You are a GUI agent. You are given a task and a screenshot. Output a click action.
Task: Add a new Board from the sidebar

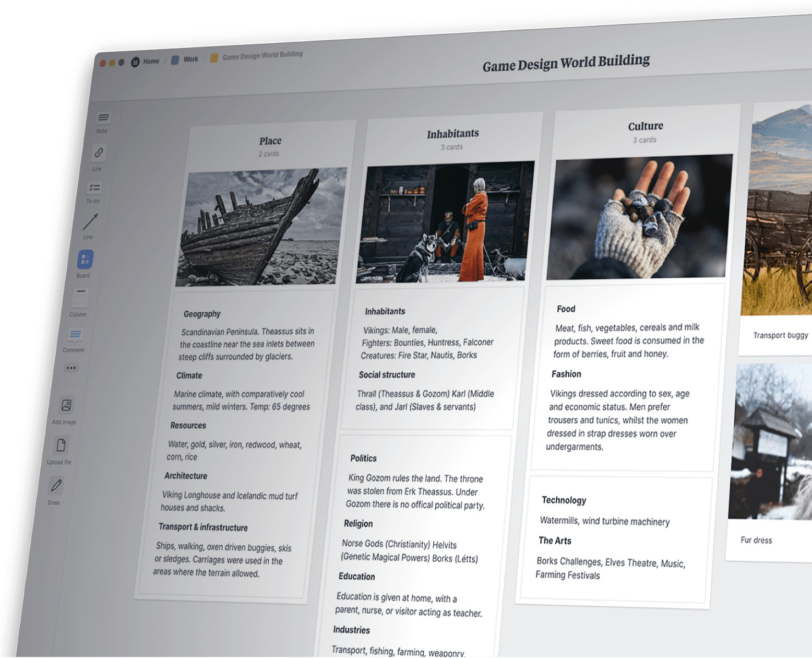click(84, 257)
